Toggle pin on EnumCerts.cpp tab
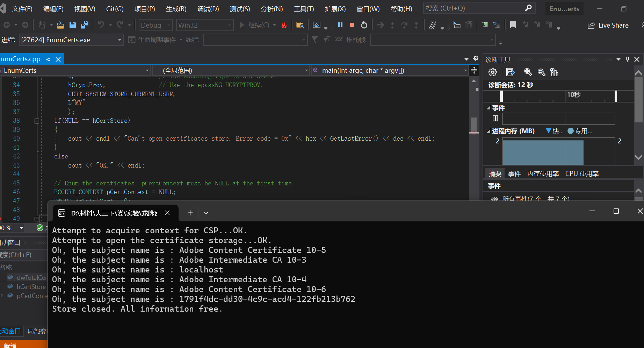 (x=49, y=59)
